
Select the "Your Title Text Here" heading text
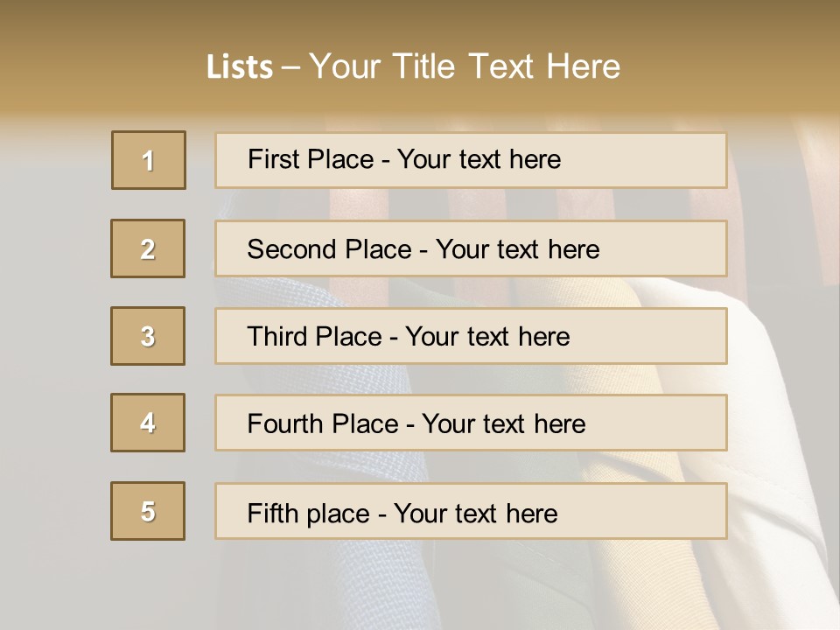click(465, 67)
